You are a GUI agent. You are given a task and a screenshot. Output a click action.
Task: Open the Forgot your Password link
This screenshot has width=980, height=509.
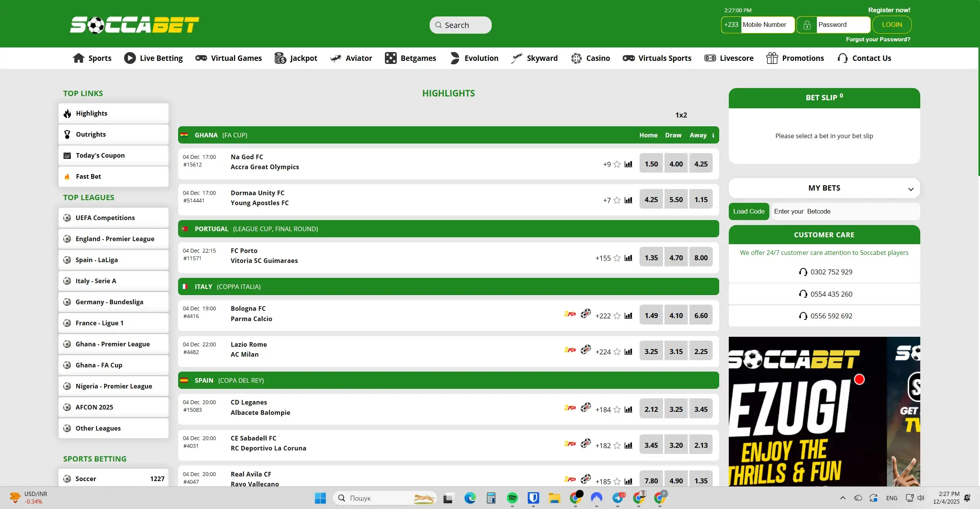coord(878,39)
